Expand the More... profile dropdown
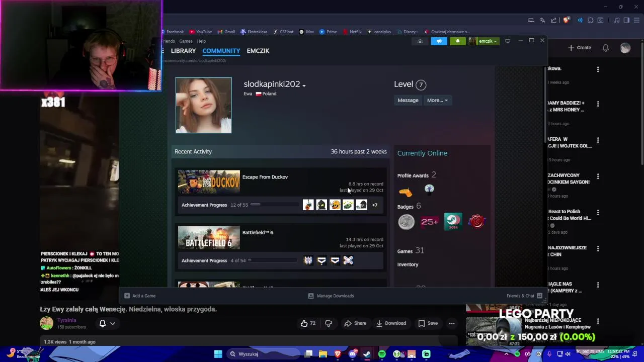The width and height of the screenshot is (644, 362). [x=437, y=100]
